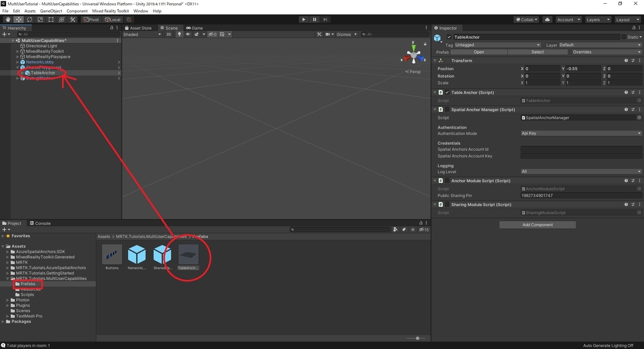
Task: Click the cloud Services icon
Action: point(547,20)
